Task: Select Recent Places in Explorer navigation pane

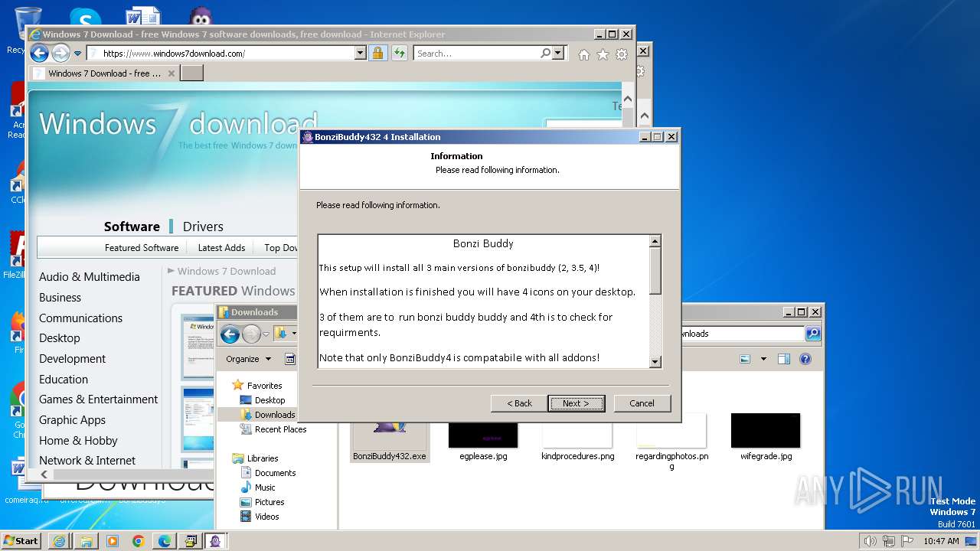Action: [280, 429]
